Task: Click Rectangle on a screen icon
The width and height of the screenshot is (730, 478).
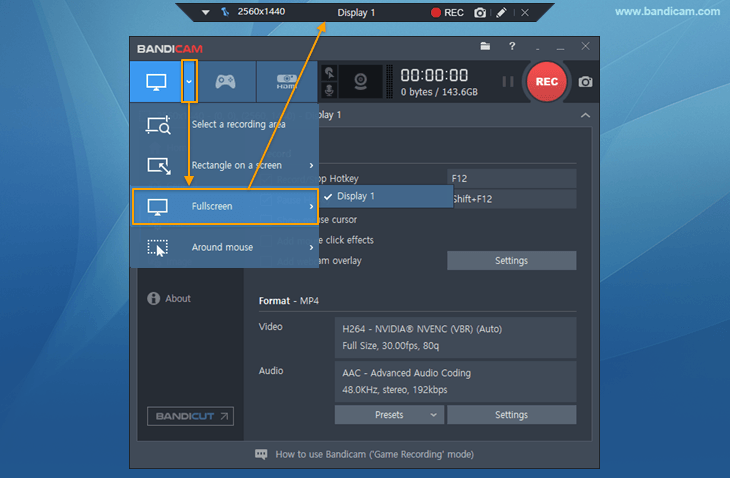Action: click(159, 166)
